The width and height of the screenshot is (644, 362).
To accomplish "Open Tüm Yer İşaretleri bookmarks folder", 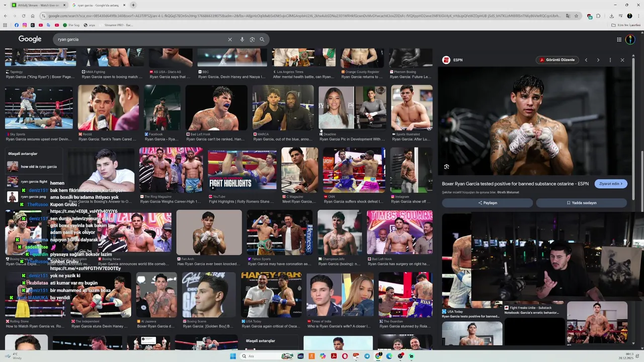I will (626, 25).
